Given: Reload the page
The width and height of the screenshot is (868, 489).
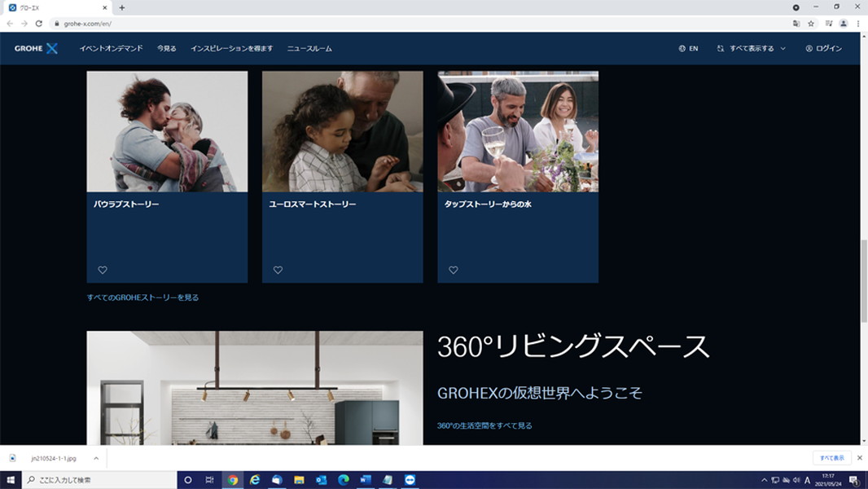Looking at the screenshot, I should point(39,24).
